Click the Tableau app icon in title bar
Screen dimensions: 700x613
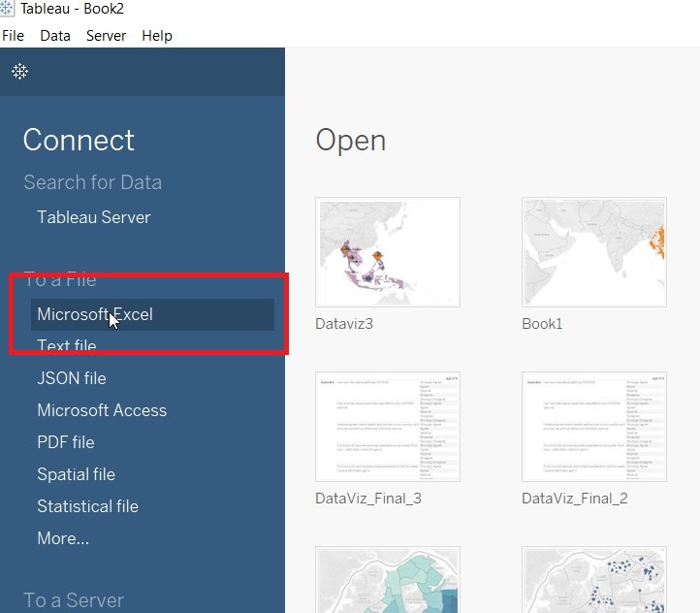[x=8, y=9]
